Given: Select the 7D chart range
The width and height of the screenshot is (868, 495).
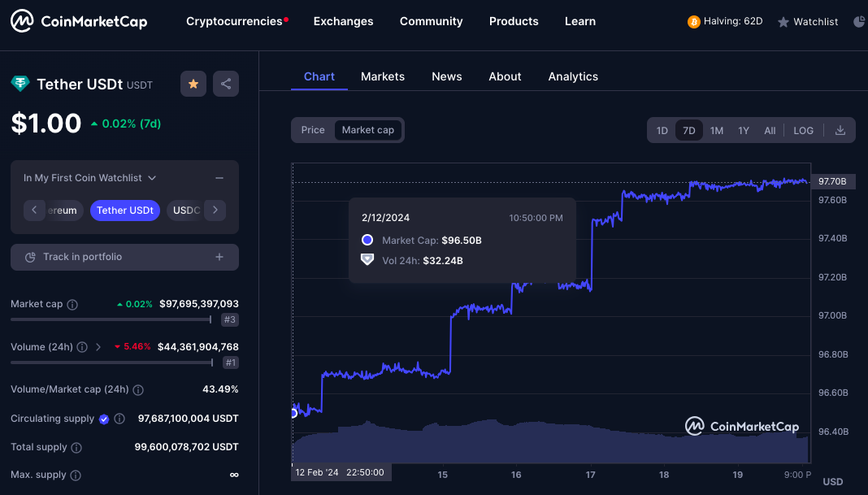Looking at the screenshot, I should click(688, 131).
